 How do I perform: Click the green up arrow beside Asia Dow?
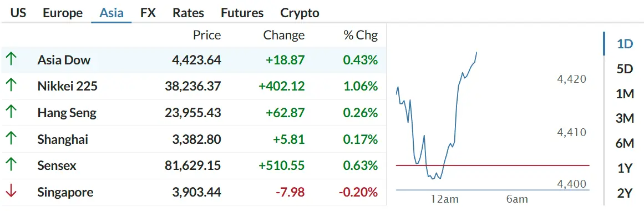pos(11,59)
